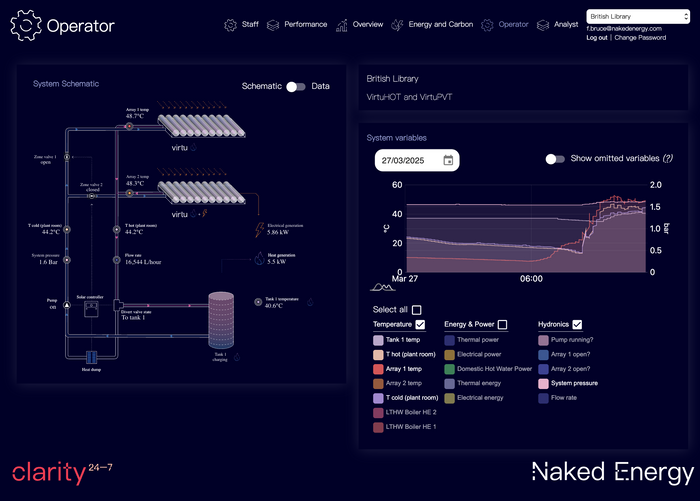
Task: Click the Array 1 temp color swatch
Action: (x=378, y=369)
